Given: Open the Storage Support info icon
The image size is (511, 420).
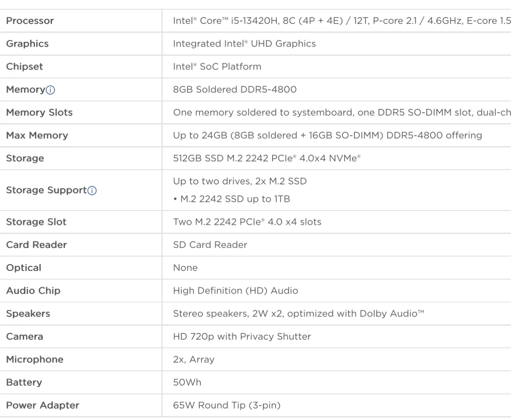Looking at the screenshot, I should point(92,191).
